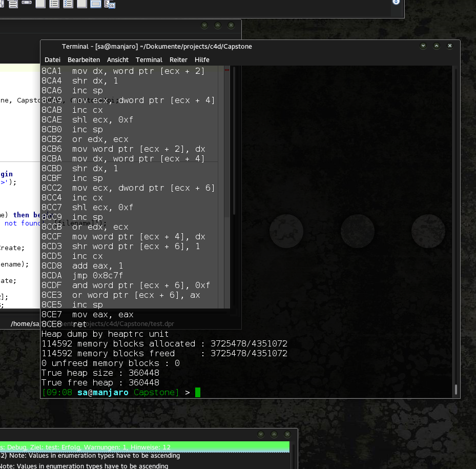The image size is (476, 469).
Task: Close the Terminal window
Action: [450, 46]
